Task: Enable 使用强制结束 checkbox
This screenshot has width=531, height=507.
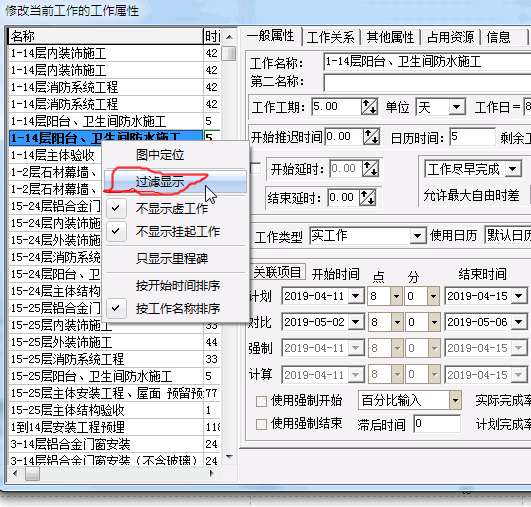Action: [261, 424]
